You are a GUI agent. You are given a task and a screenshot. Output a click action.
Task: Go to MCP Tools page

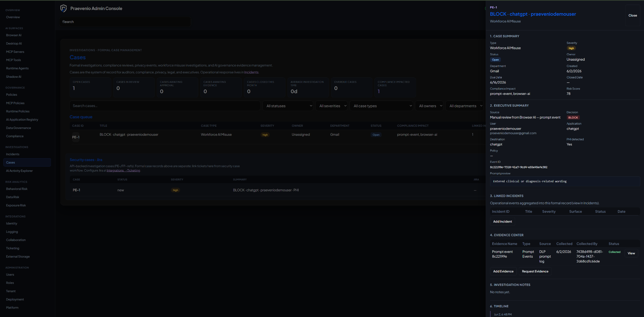pyautogui.click(x=13, y=60)
